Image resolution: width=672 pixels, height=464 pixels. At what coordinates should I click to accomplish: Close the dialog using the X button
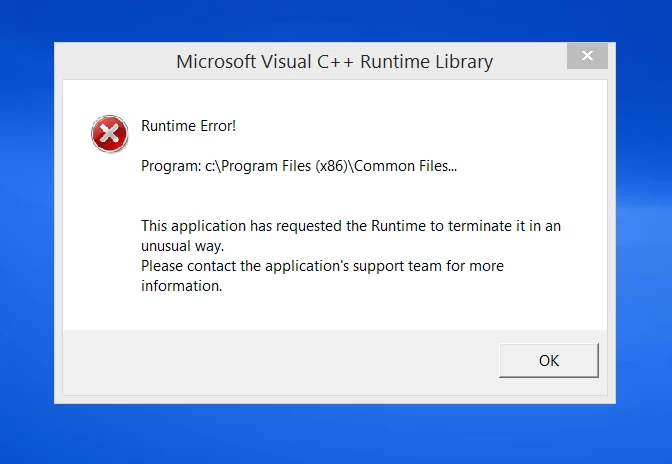coord(587,56)
